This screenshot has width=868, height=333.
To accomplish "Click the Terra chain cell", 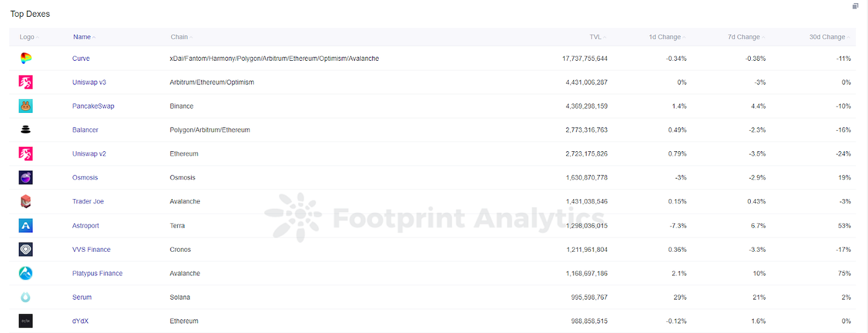I will click(177, 226).
